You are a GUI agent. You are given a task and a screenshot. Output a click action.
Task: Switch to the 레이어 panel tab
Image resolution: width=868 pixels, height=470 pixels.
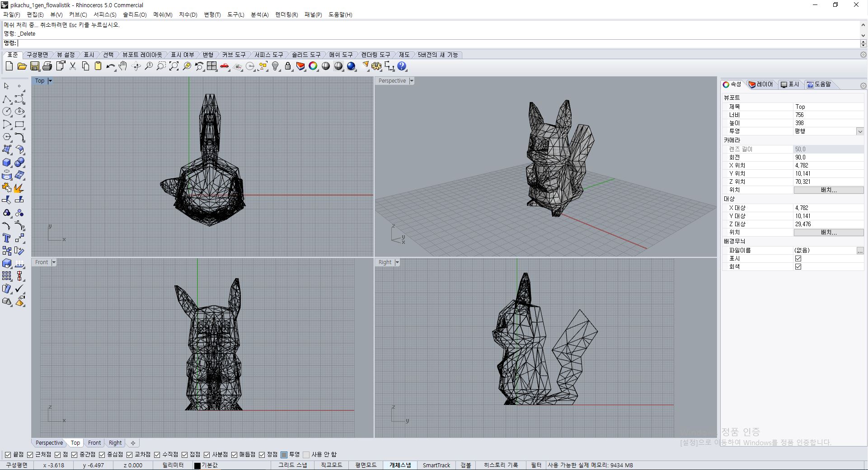[x=761, y=84]
